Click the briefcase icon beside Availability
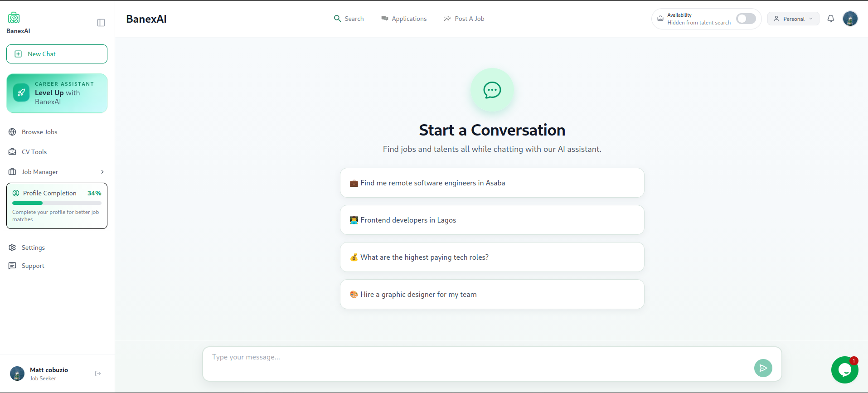 coord(660,19)
